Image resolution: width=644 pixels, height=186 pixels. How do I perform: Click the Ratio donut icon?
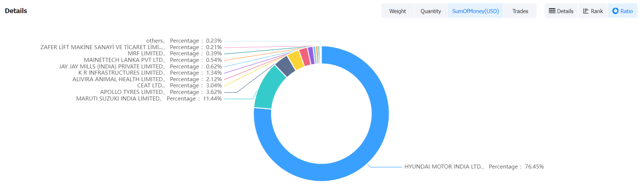(616, 11)
